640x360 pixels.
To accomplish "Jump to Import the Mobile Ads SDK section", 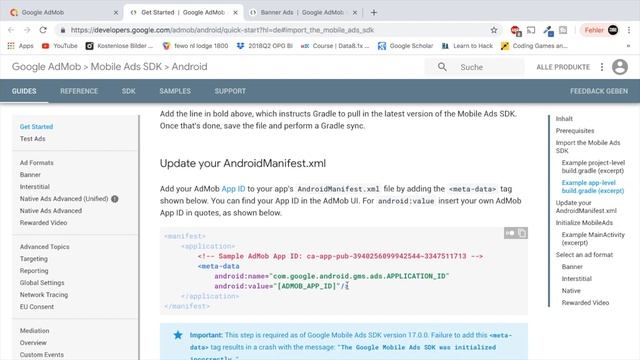I will point(588,147).
